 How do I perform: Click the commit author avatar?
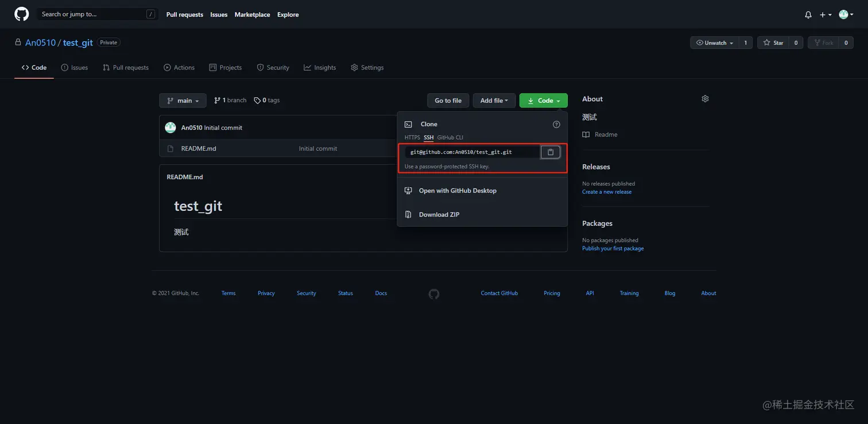(x=170, y=128)
